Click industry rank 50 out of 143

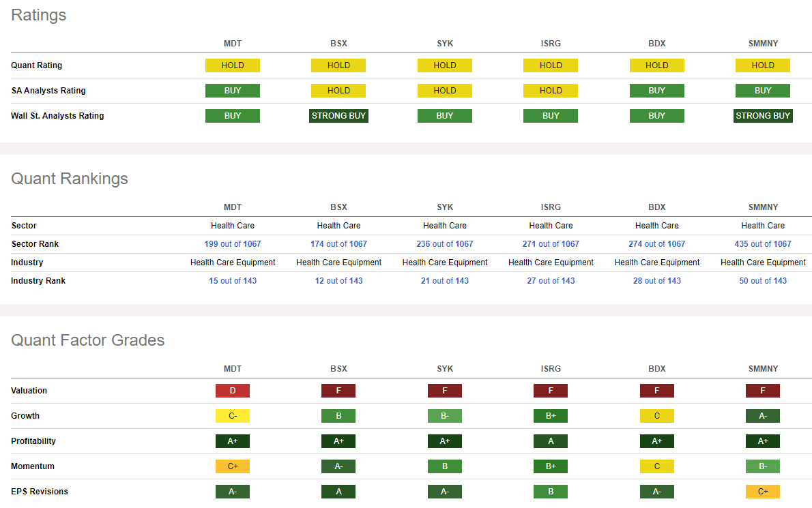pyautogui.click(x=763, y=281)
